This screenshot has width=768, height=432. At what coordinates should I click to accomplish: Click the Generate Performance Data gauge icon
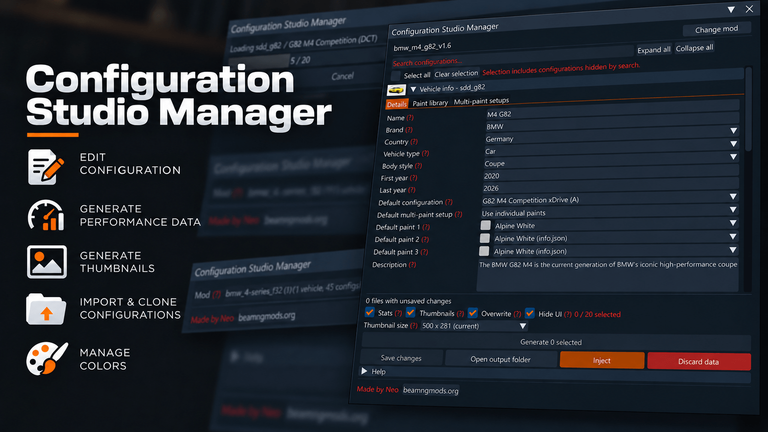pos(46,215)
